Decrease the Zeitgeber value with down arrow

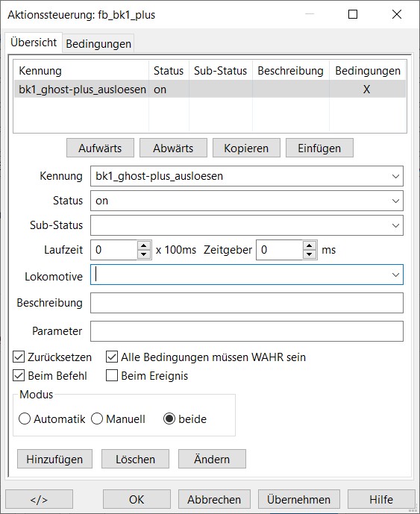pyautogui.click(x=310, y=254)
